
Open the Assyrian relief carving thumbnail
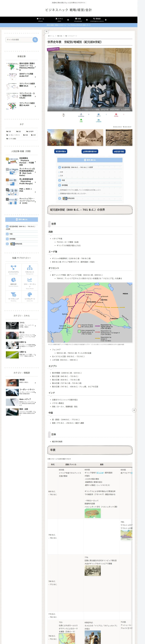click(119, 137)
